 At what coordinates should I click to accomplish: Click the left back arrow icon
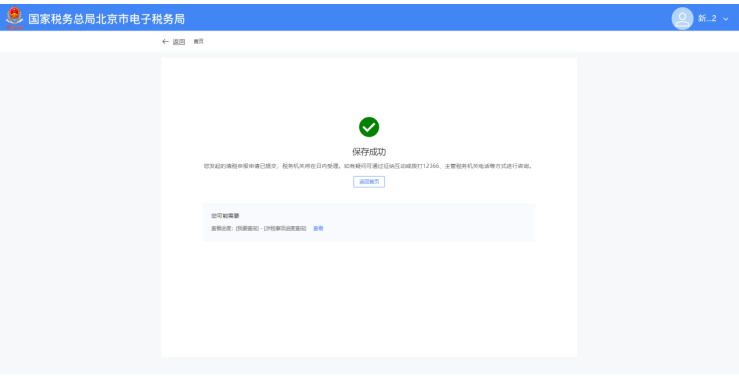[165, 41]
